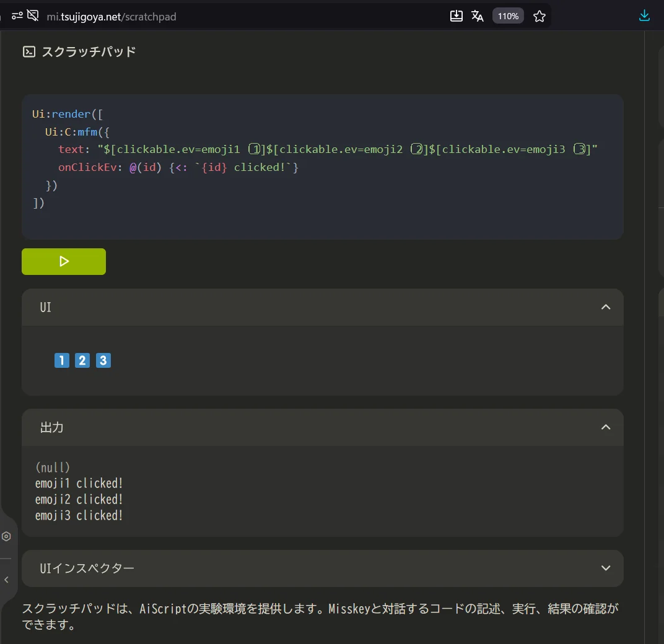The height and width of the screenshot is (644, 664).
Task: Run the AiScript code with play button
Action: [64, 261]
